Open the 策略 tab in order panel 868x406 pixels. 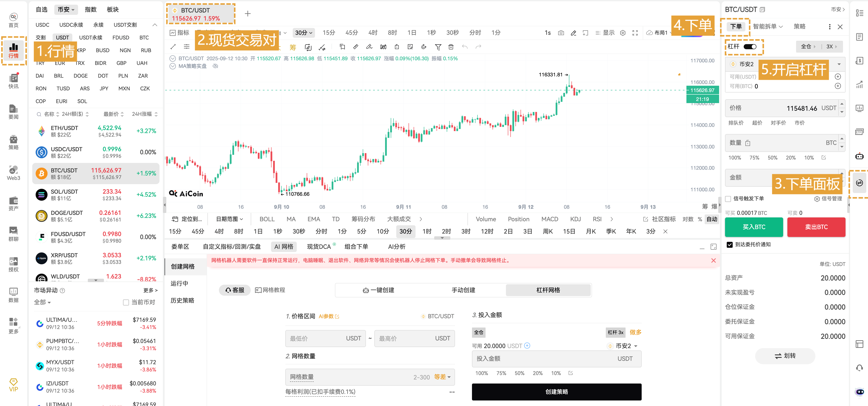click(x=799, y=26)
